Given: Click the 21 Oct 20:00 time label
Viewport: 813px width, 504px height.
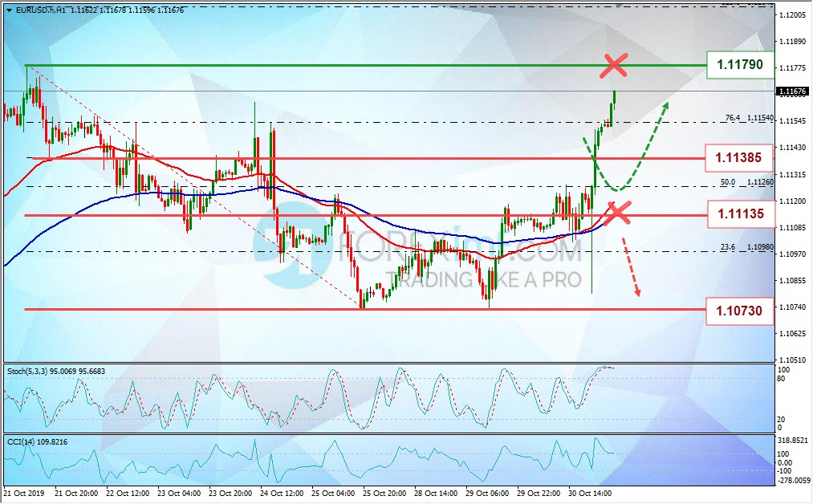Looking at the screenshot, I should click(76, 493).
